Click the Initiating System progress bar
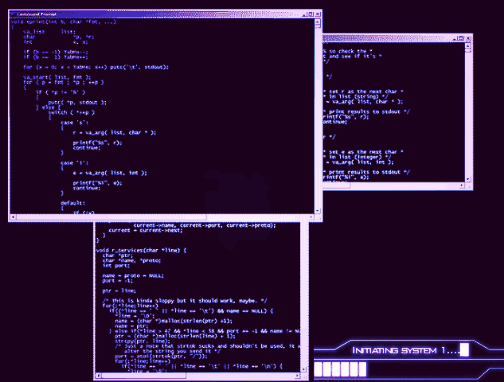Image resolution: width=504 pixels, height=382 pixels. click(340, 369)
